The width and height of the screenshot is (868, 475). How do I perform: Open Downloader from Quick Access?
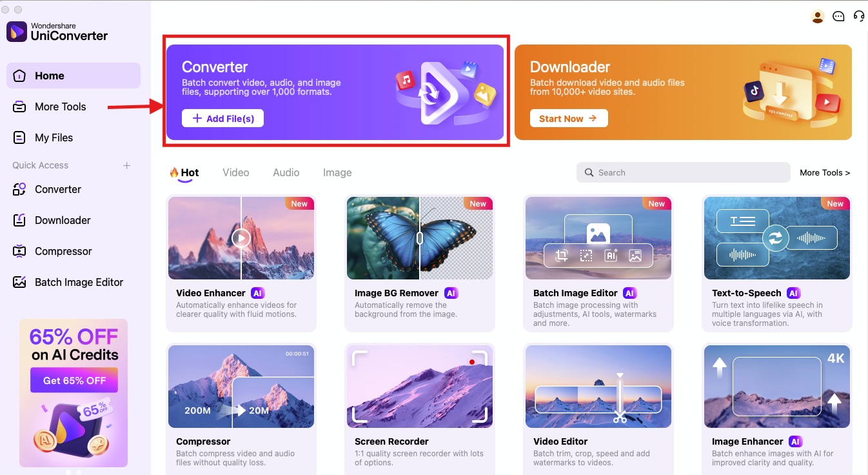click(74, 220)
